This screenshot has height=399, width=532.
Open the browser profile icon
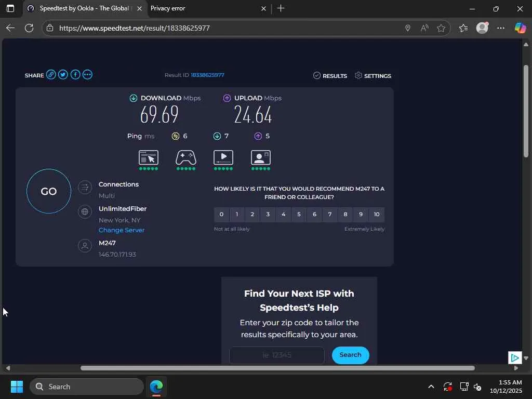482,28
